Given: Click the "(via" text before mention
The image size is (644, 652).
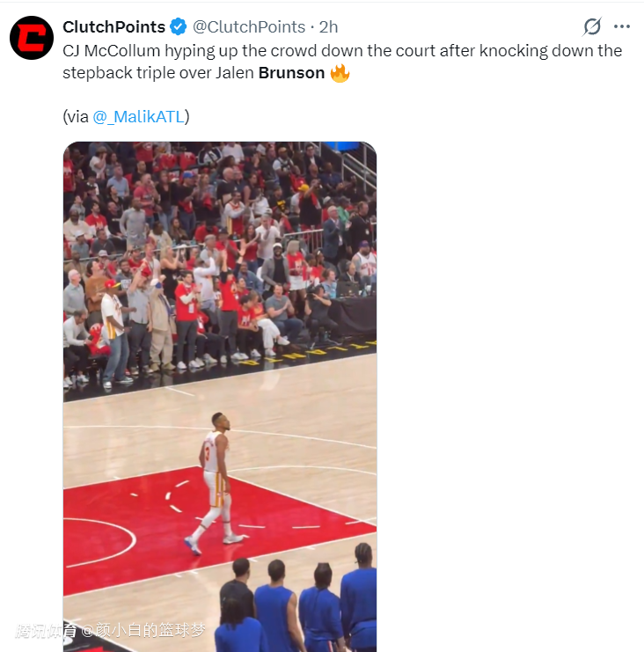Looking at the screenshot, I should (x=76, y=117).
